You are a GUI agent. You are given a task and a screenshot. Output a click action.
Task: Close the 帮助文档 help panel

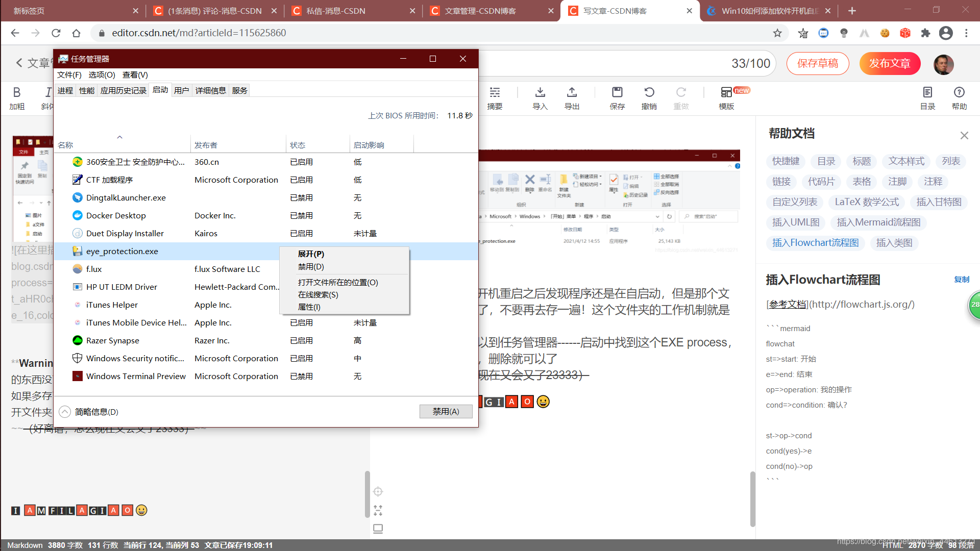pyautogui.click(x=964, y=135)
